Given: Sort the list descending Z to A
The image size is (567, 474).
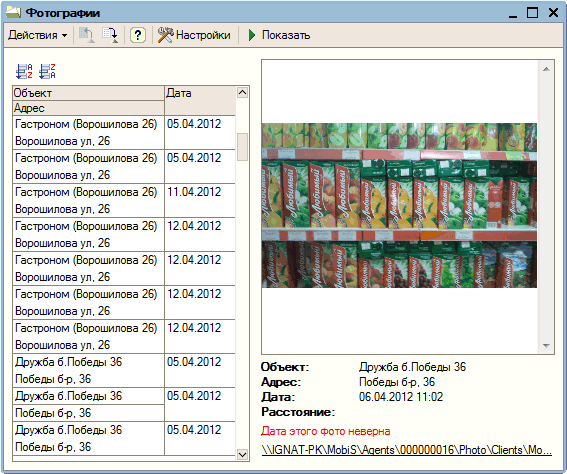Looking at the screenshot, I should pos(47,72).
